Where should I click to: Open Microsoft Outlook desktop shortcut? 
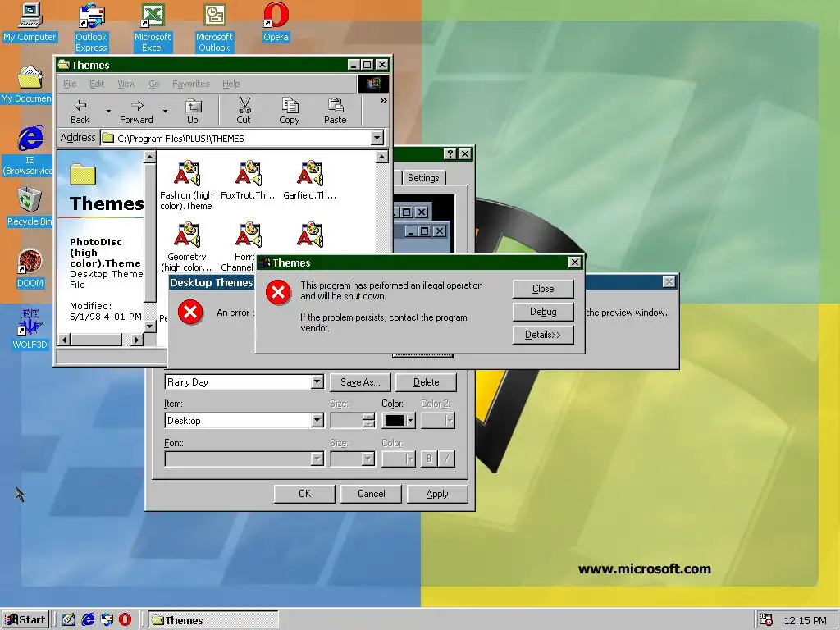[x=214, y=28]
